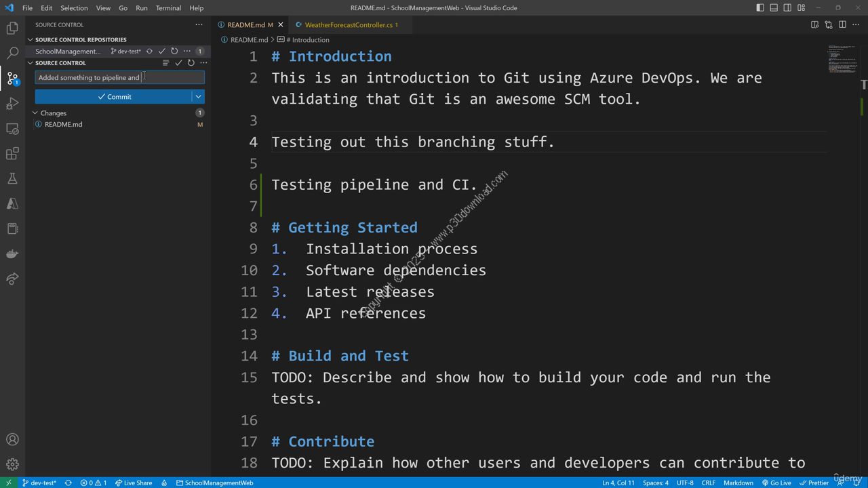Toggle the secondary side bar layout
The height and width of the screenshot is (488, 868).
tap(787, 7)
